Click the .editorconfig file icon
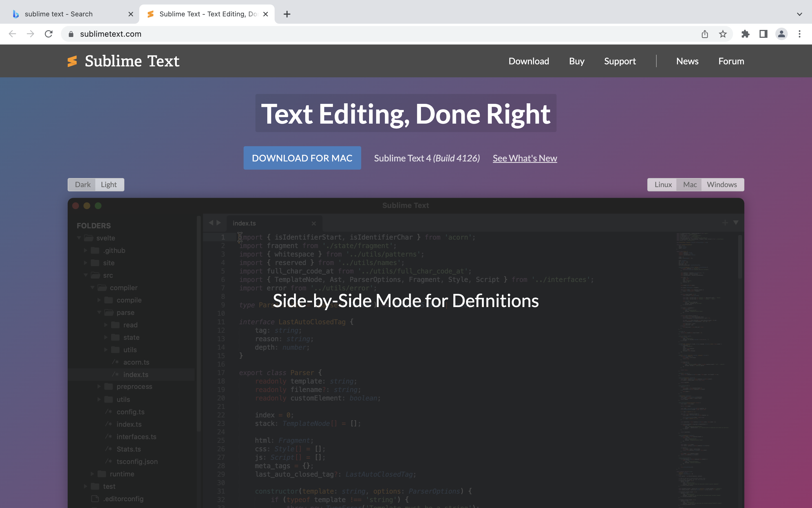Viewport: 812px width, 508px height. click(95, 499)
